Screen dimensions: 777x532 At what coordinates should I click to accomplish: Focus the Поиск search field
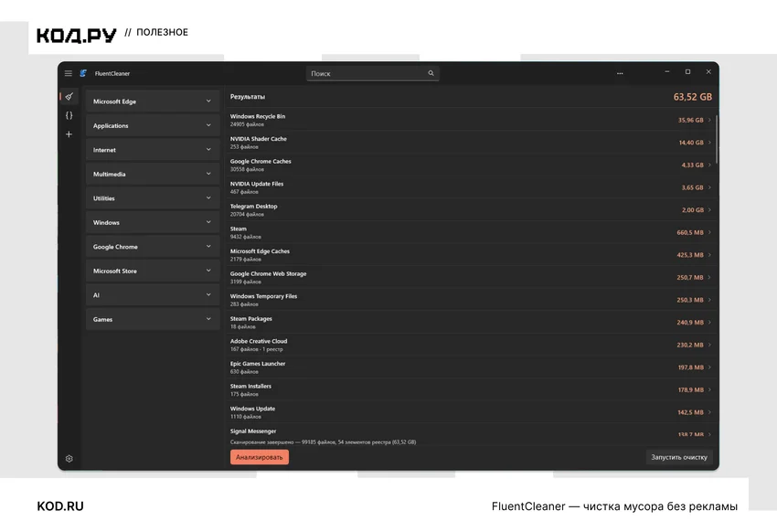(373, 73)
